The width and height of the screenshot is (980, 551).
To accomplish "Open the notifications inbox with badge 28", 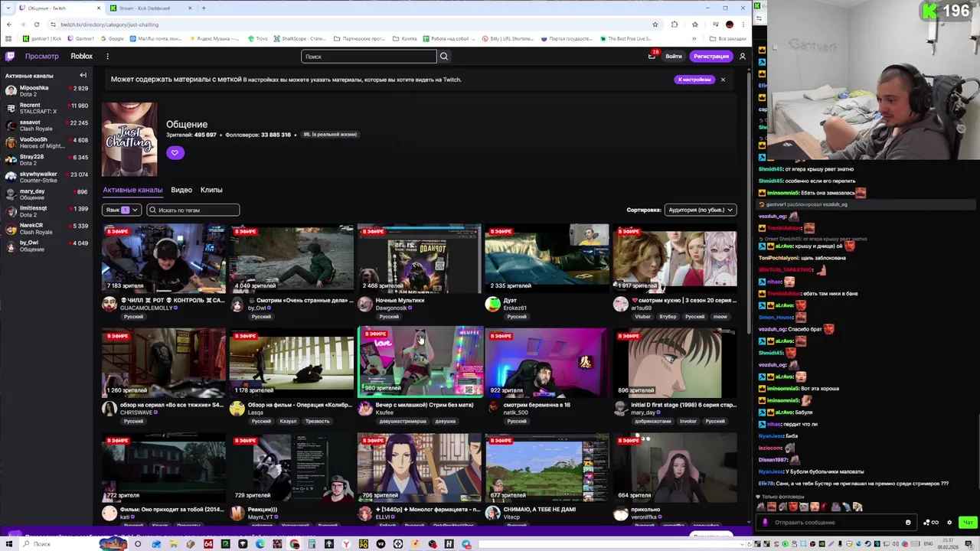I will pos(652,56).
